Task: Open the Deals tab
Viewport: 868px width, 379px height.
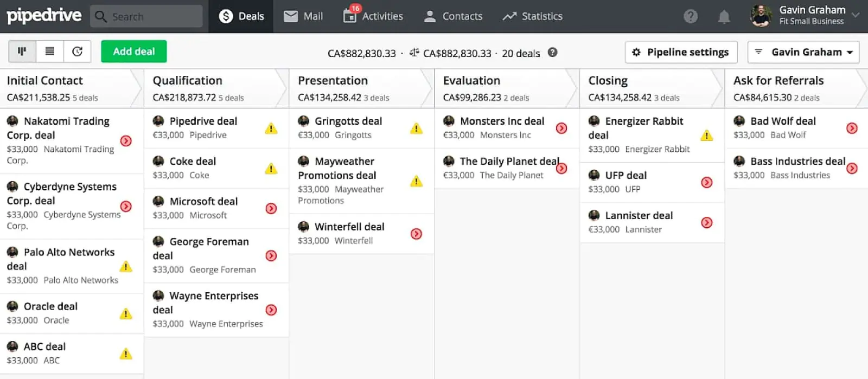Action: click(241, 16)
